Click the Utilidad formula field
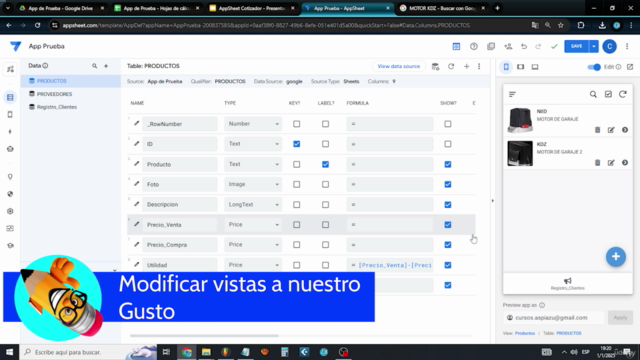 click(x=390, y=265)
